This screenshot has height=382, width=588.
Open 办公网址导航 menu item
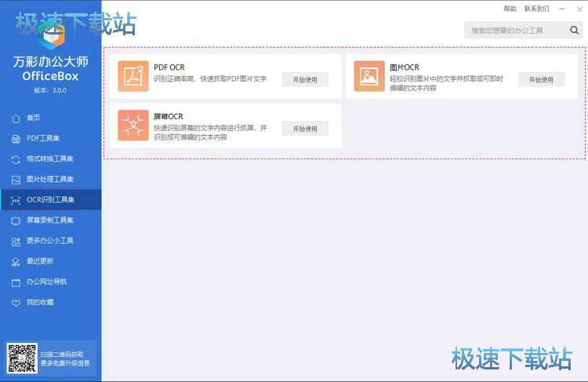pyautogui.click(x=51, y=282)
